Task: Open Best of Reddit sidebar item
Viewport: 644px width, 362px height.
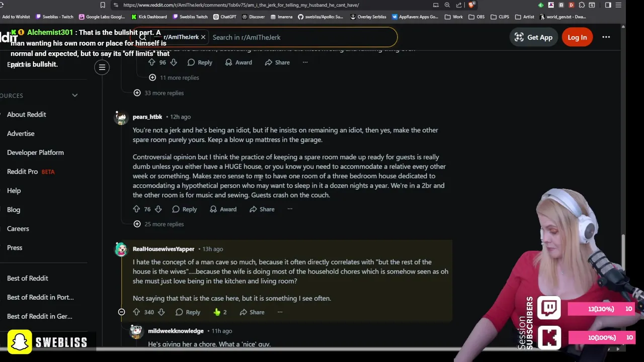Action: click(x=28, y=278)
